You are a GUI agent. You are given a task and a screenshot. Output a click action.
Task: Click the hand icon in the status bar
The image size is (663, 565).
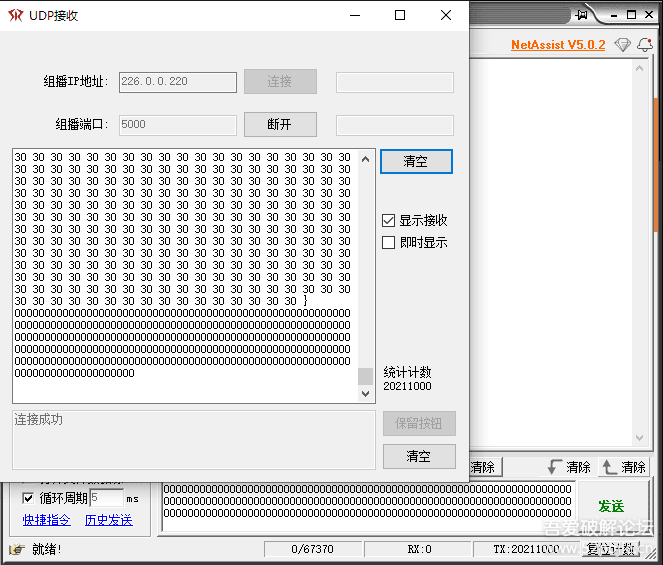pyautogui.click(x=17, y=549)
